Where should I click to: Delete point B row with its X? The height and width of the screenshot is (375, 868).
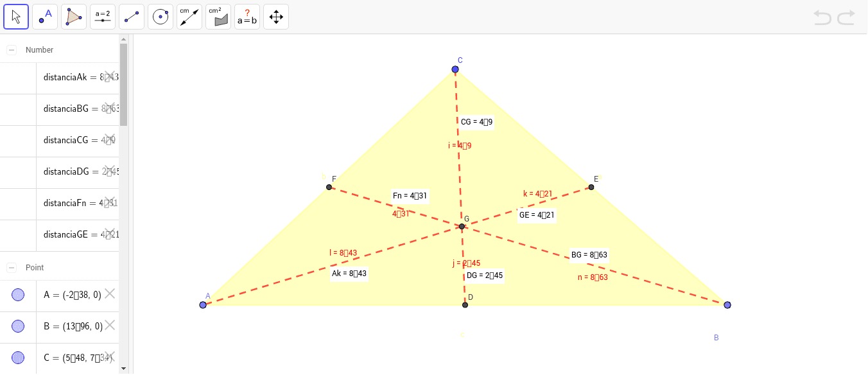click(110, 325)
